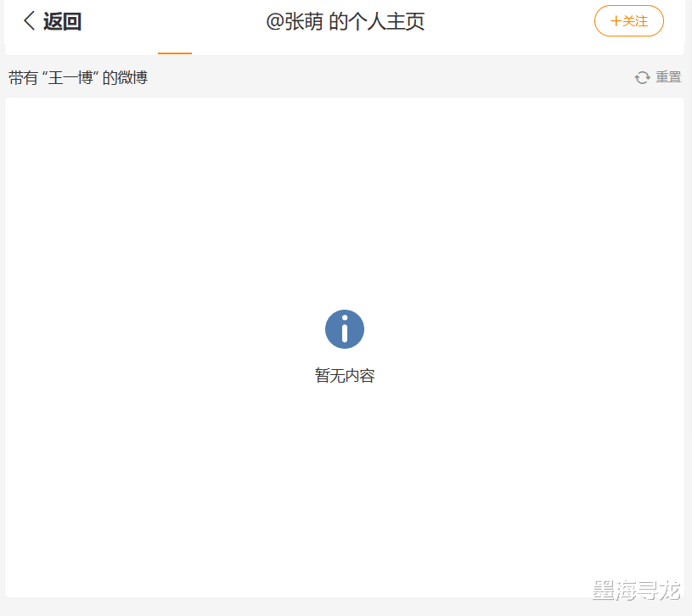The height and width of the screenshot is (616, 692).
Task: Click the 王一博 keyword in filter heading
Action: click(70, 77)
